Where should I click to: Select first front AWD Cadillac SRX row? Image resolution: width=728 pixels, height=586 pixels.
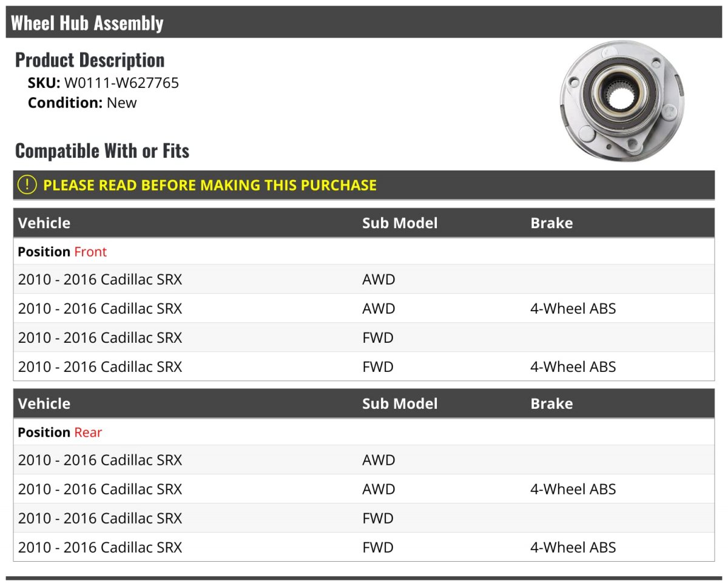(x=364, y=279)
